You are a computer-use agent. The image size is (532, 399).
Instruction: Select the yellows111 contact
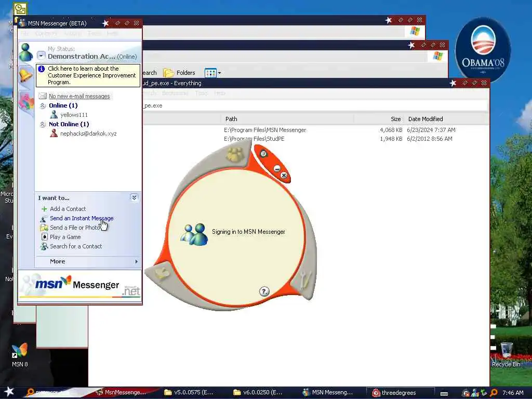pyautogui.click(x=74, y=115)
